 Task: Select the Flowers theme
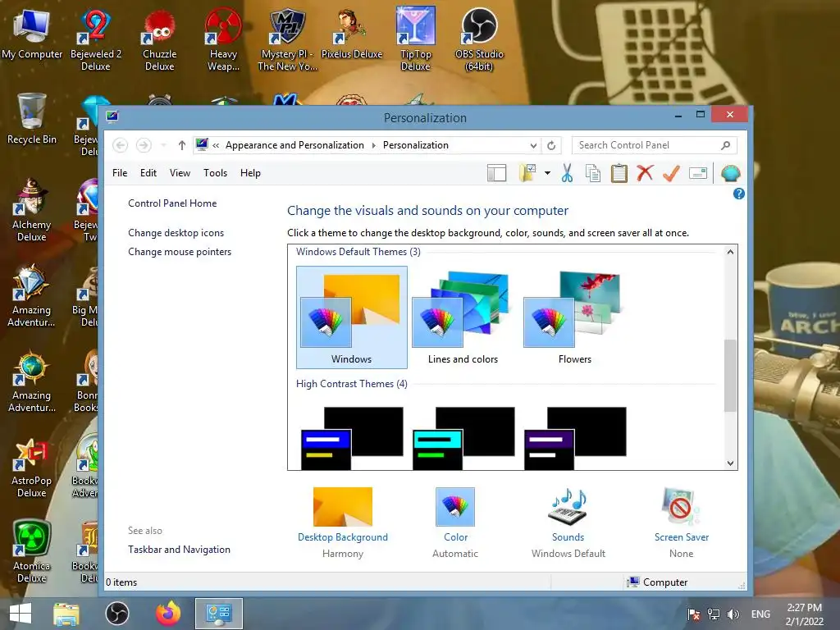pyautogui.click(x=574, y=317)
